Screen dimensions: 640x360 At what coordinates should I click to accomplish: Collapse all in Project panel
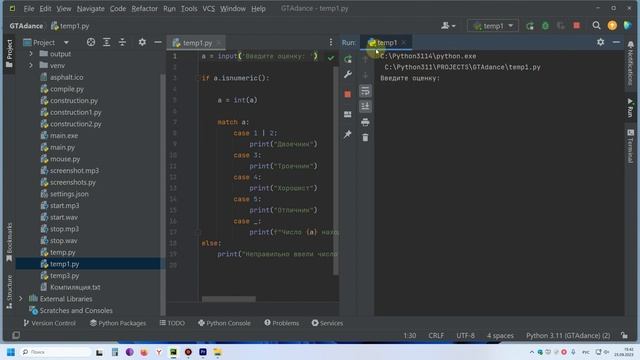click(x=122, y=42)
